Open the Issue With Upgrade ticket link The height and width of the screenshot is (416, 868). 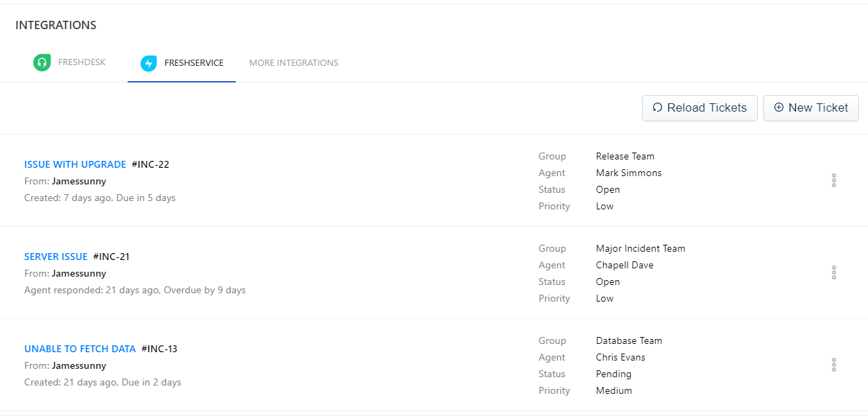click(x=75, y=164)
